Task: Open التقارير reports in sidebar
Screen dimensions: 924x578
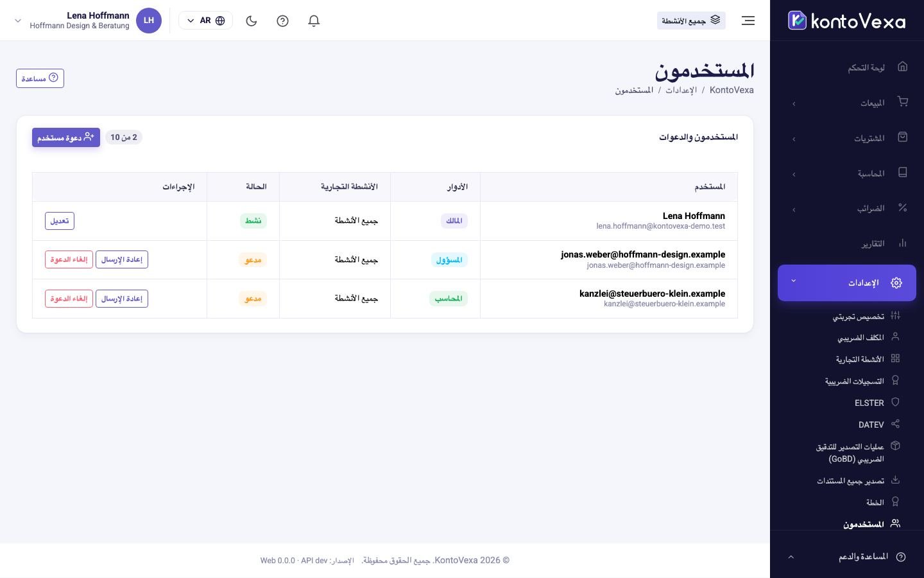Action: pos(847,243)
